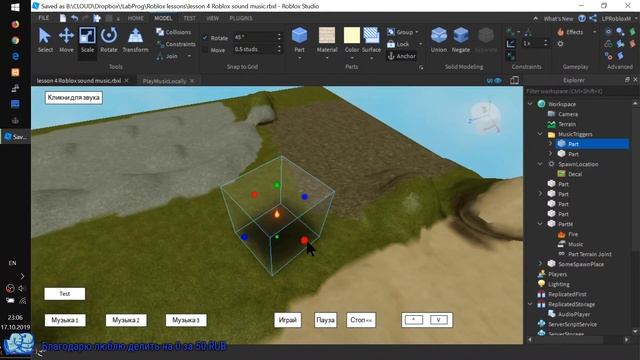
Task: Click the Стоп << button
Action: point(361,320)
